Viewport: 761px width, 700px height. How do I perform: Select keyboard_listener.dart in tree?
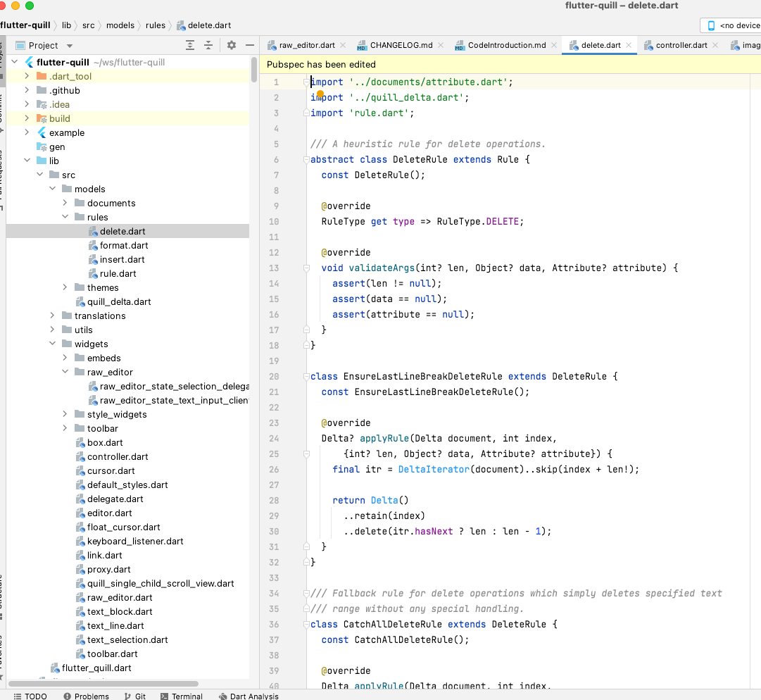click(135, 541)
